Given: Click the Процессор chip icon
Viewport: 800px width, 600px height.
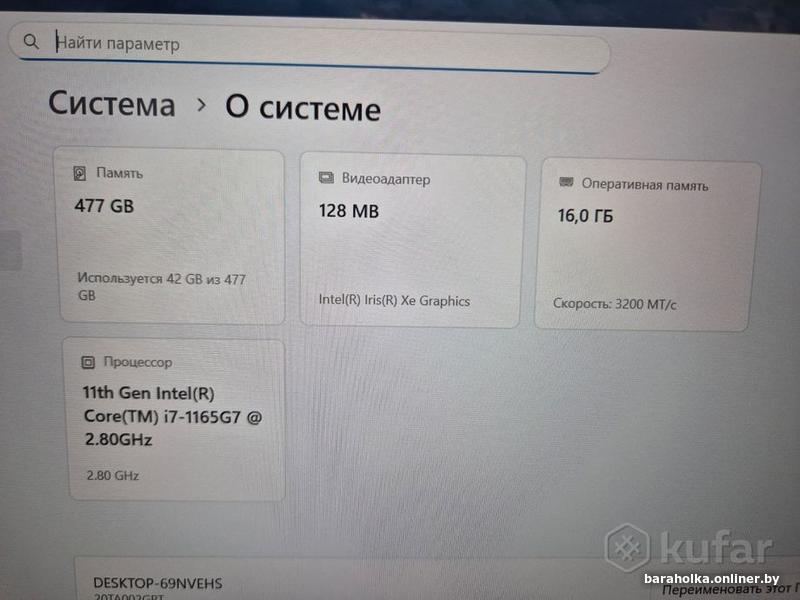Looking at the screenshot, I should (x=88, y=362).
